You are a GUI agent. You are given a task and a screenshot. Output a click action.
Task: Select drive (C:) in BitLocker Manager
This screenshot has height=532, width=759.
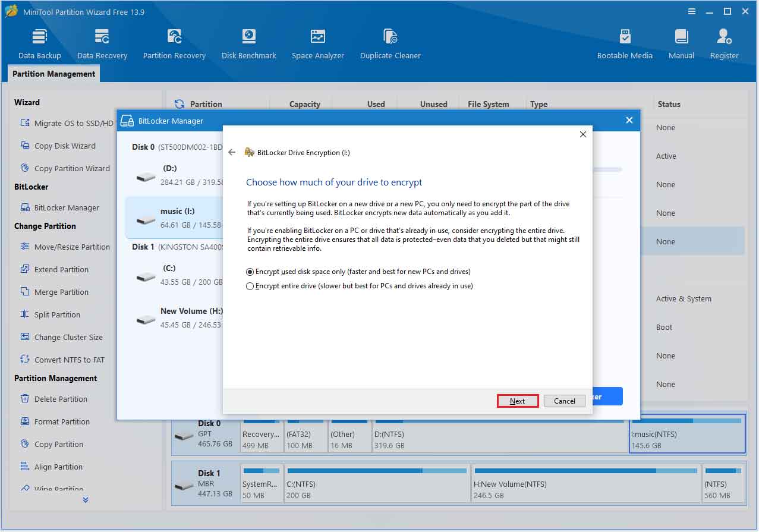(175, 275)
